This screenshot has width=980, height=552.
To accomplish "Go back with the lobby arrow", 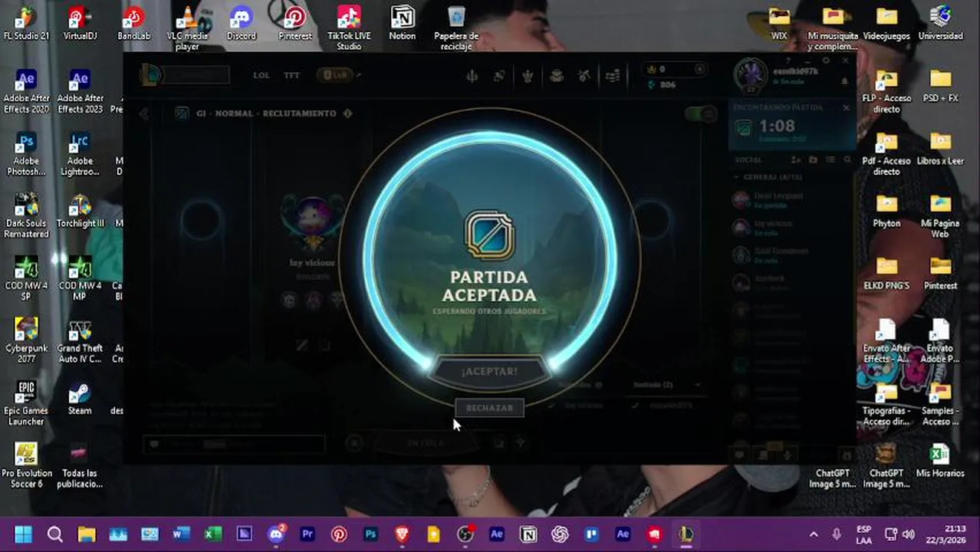I will (144, 113).
